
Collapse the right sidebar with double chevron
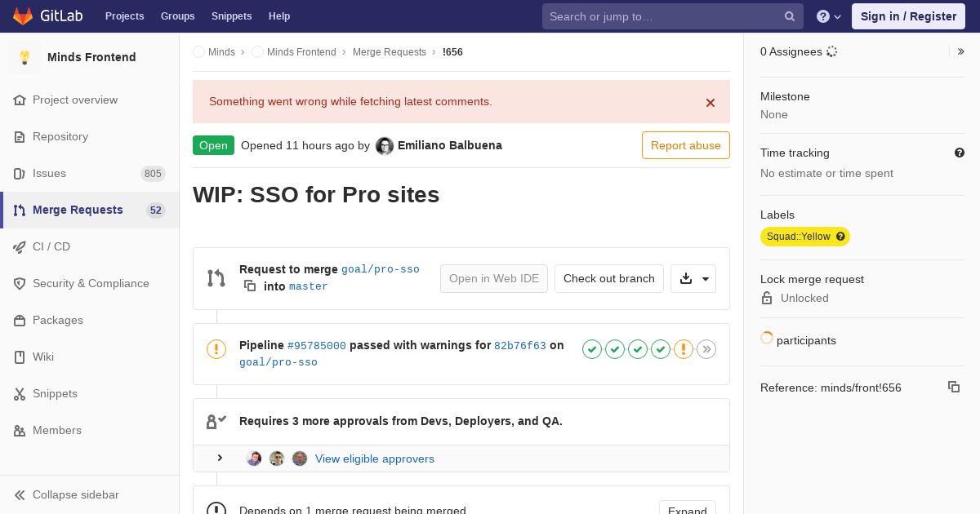(961, 51)
